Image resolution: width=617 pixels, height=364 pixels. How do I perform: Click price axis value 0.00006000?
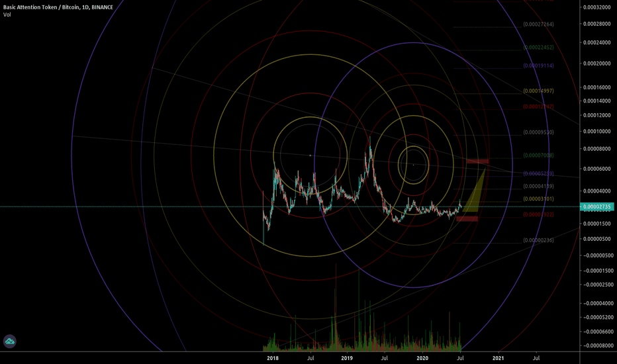point(597,169)
